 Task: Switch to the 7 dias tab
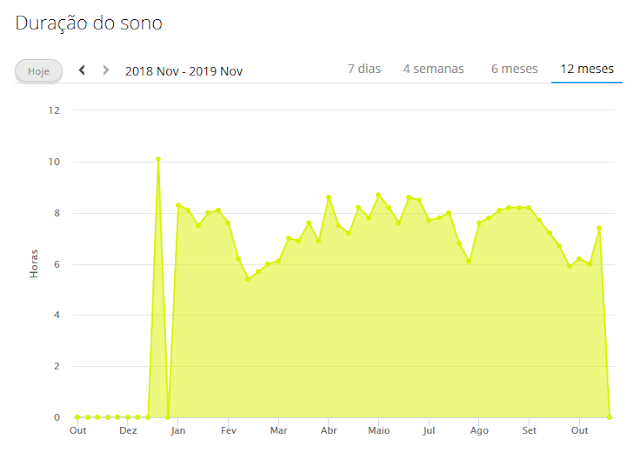pyautogui.click(x=364, y=69)
